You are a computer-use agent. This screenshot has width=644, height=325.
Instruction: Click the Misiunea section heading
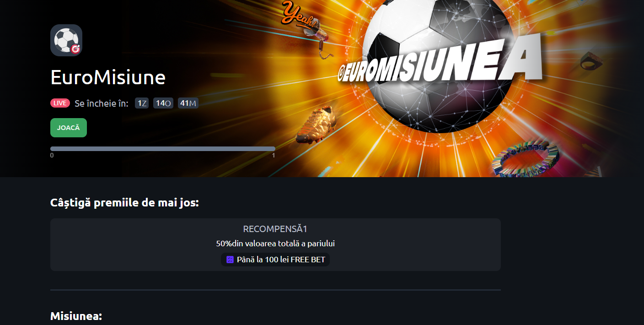click(x=76, y=316)
